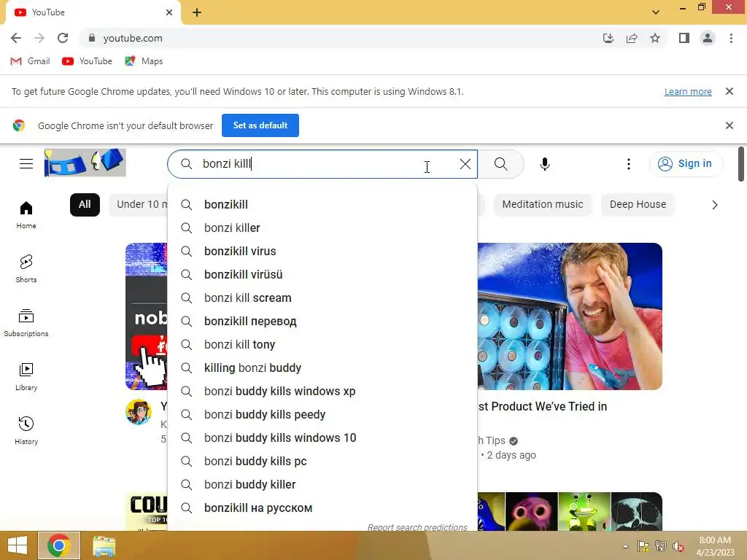Viewport: 747px width, 560px height.
Task: Select the Meditation music chip
Action: click(543, 205)
